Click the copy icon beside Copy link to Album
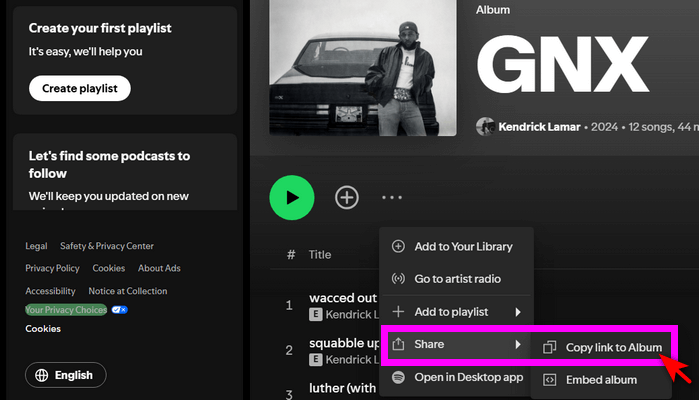 [549, 347]
